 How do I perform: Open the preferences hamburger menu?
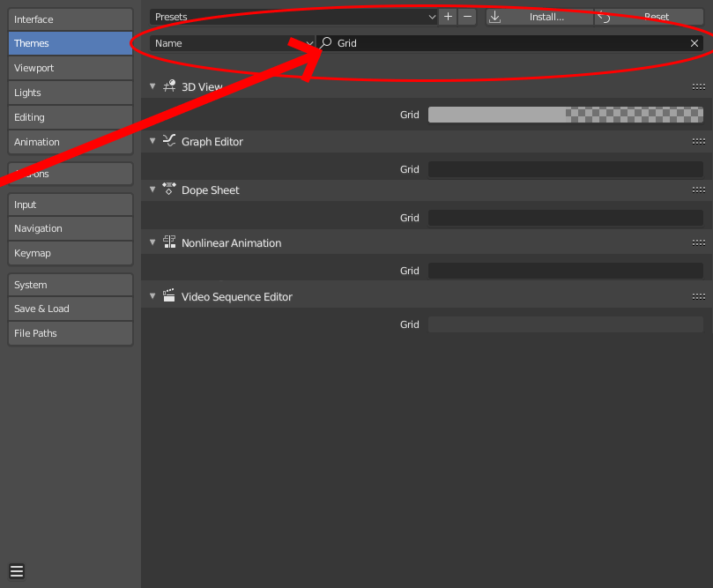tap(17, 570)
